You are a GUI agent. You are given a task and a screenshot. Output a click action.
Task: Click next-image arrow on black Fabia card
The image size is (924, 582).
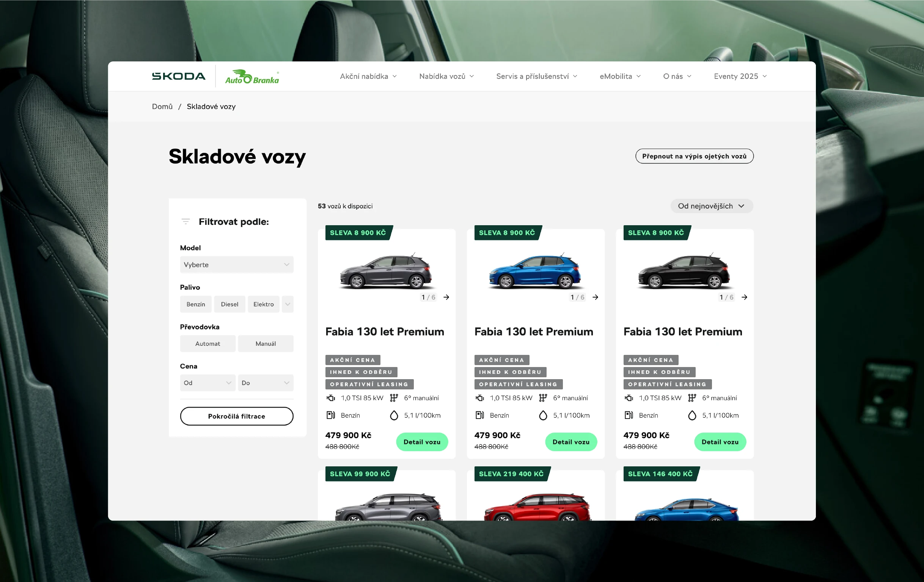pyautogui.click(x=744, y=297)
